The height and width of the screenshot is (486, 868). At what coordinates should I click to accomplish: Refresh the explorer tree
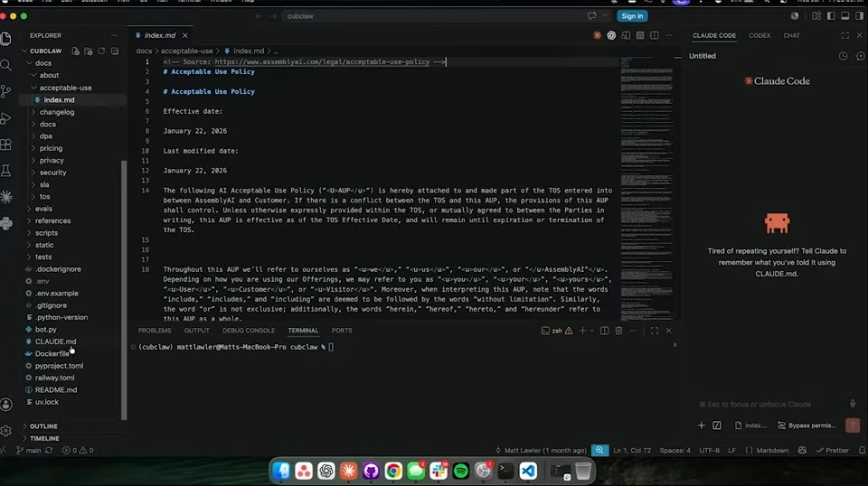click(x=101, y=51)
